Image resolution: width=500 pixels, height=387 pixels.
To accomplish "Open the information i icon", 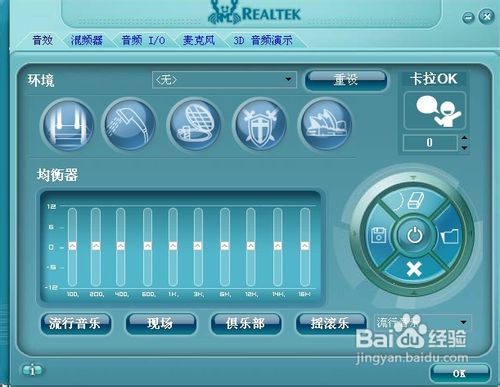I will pos(32,370).
